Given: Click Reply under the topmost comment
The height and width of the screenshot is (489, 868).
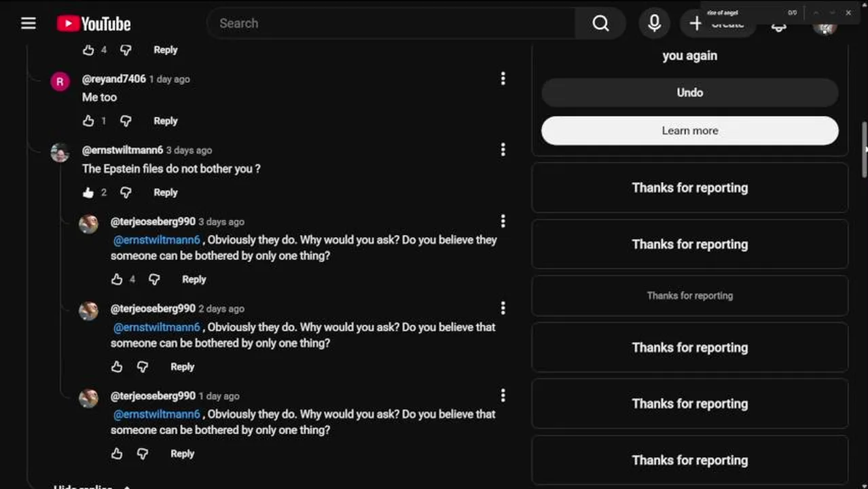Looking at the screenshot, I should tap(165, 50).
